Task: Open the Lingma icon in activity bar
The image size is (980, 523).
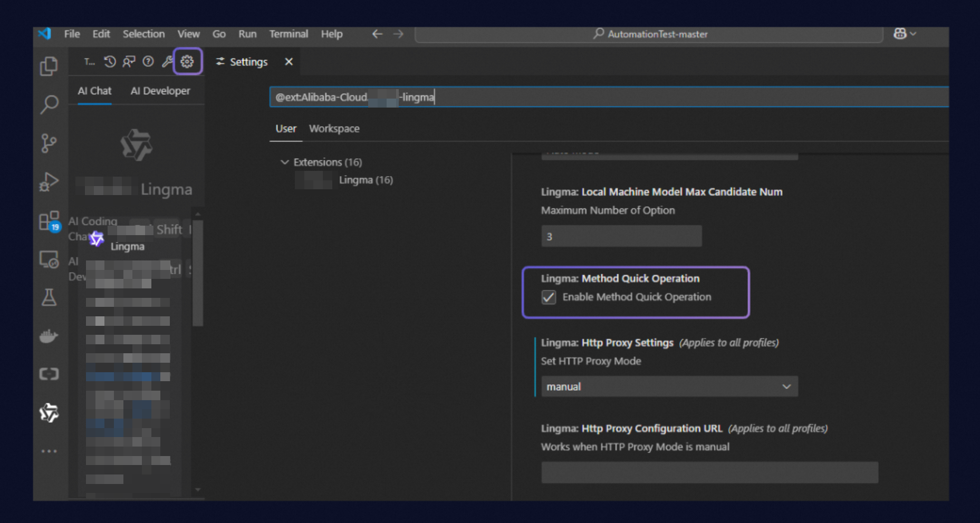Action: (x=49, y=413)
